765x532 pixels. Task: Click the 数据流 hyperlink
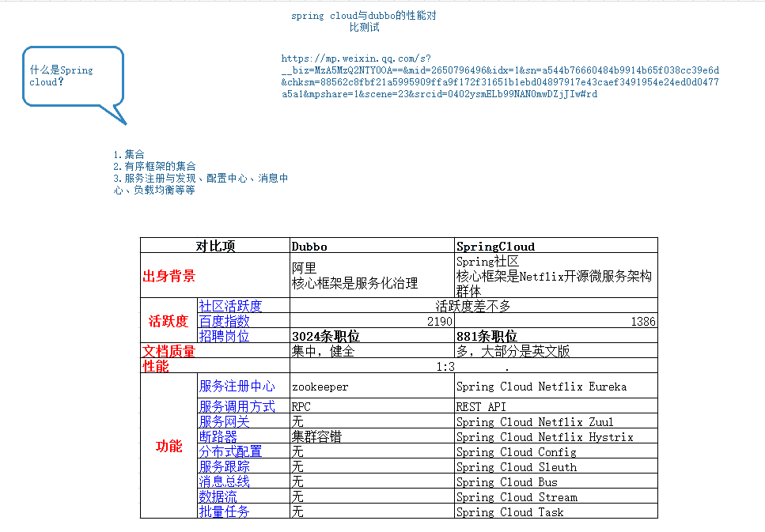pyautogui.click(x=218, y=496)
